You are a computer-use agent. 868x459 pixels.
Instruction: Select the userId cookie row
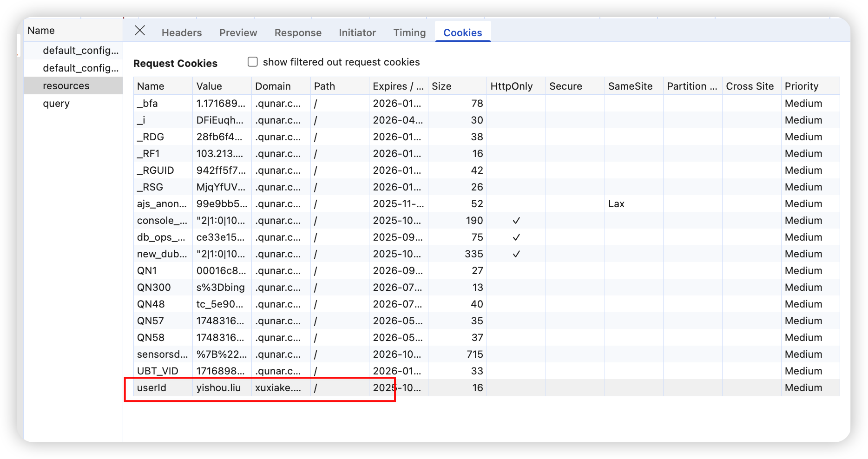(x=151, y=388)
